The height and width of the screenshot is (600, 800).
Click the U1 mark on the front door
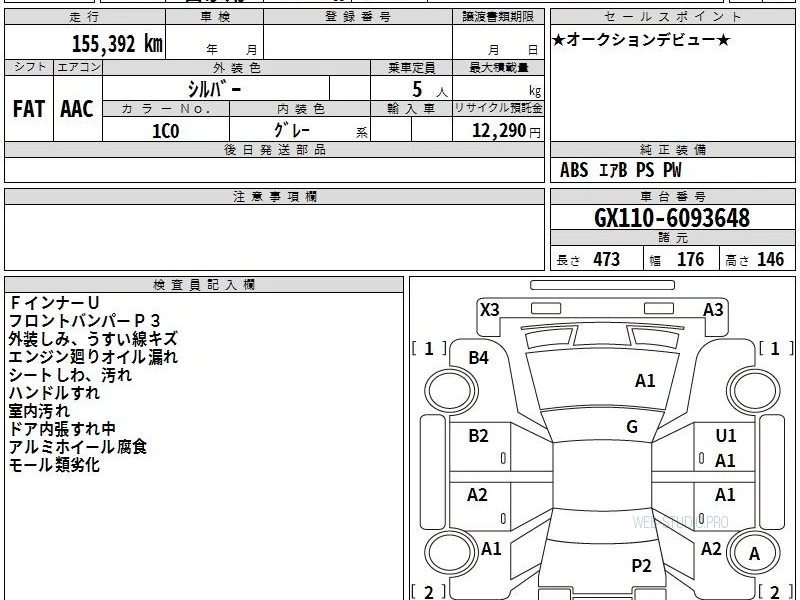726,436
